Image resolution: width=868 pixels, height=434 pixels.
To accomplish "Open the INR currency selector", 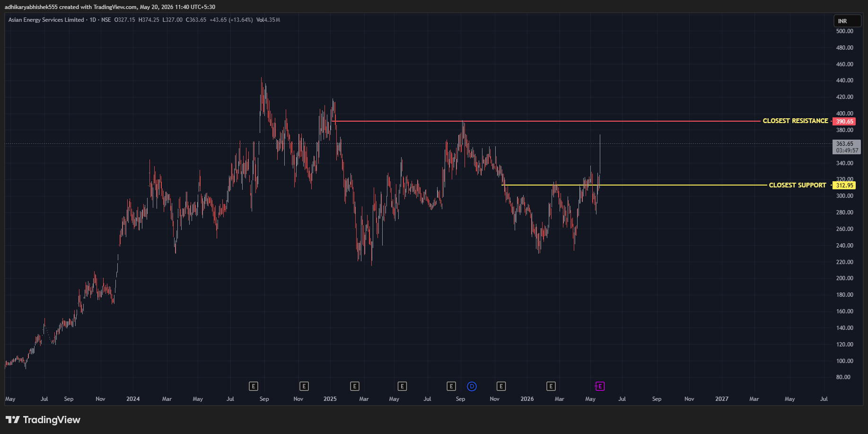I will [847, 21].
